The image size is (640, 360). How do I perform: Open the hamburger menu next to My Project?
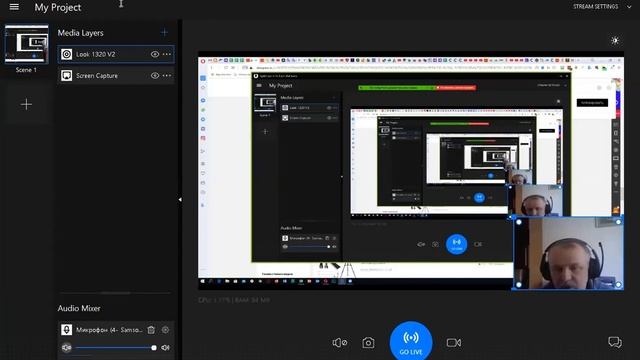[14, 7]
